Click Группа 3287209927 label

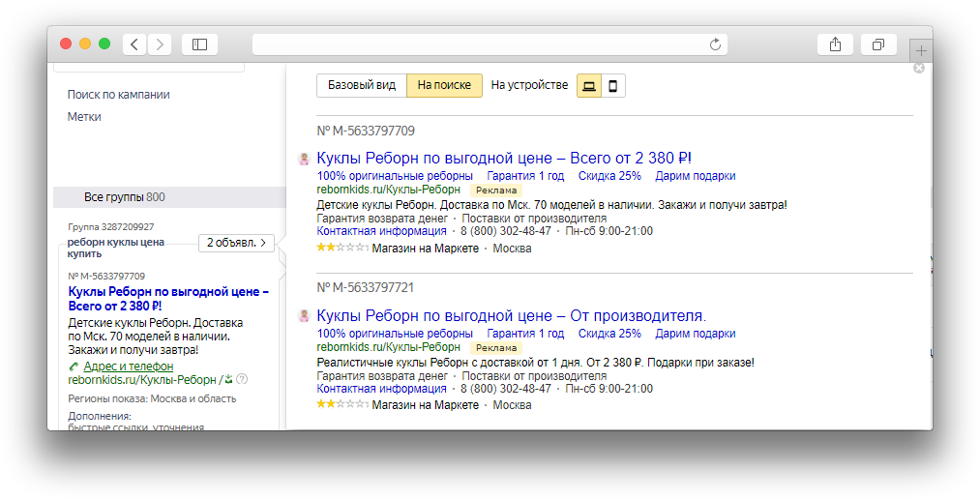(110, 226)
